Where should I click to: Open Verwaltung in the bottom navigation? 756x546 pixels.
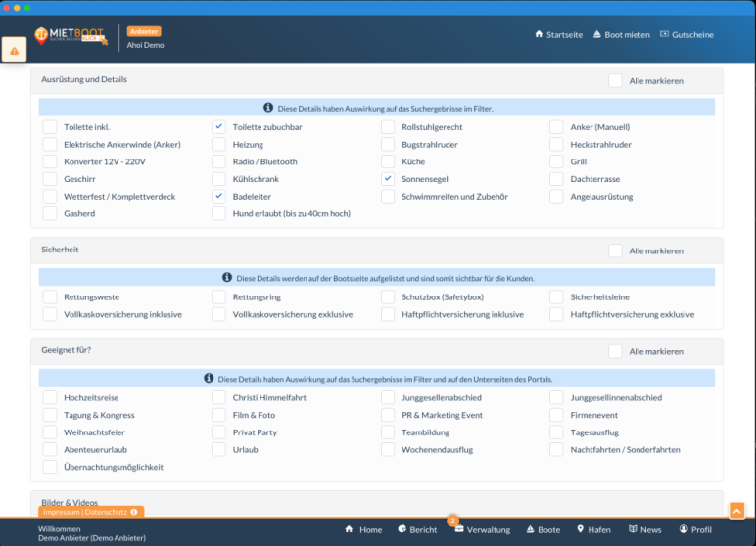(482, 529)
